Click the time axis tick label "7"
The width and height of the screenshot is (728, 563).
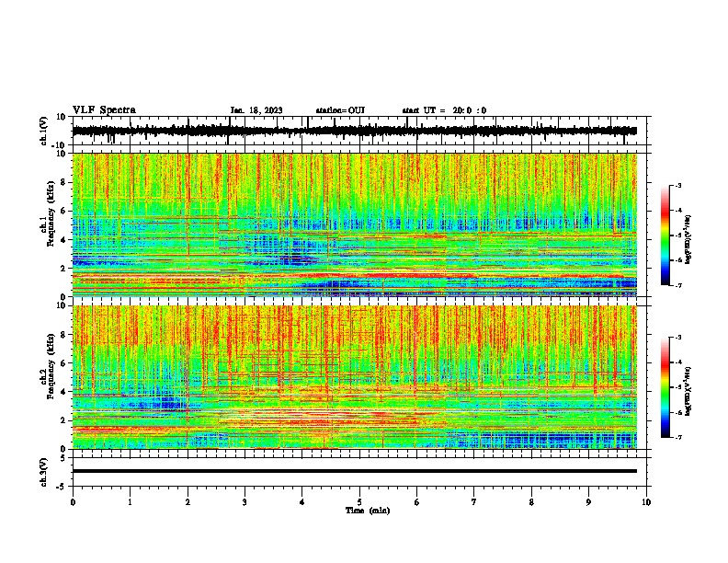point(474,502)
